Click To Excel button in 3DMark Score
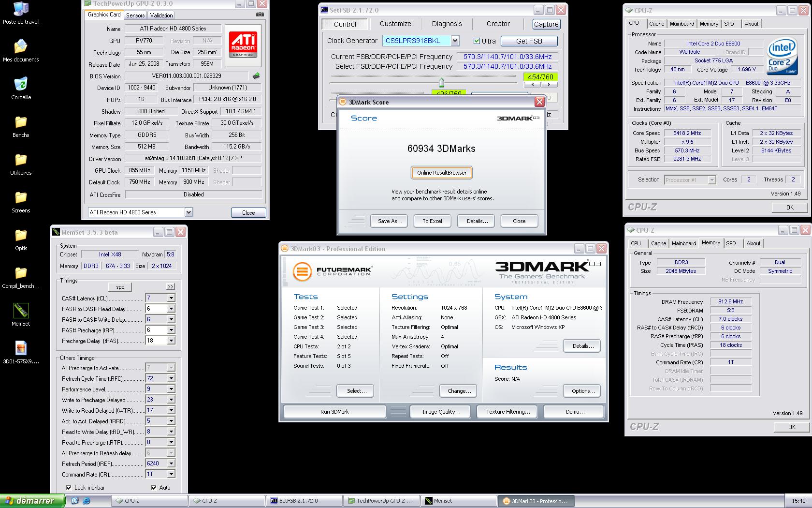Screen dimensions: 812x508 click(432, 221)
